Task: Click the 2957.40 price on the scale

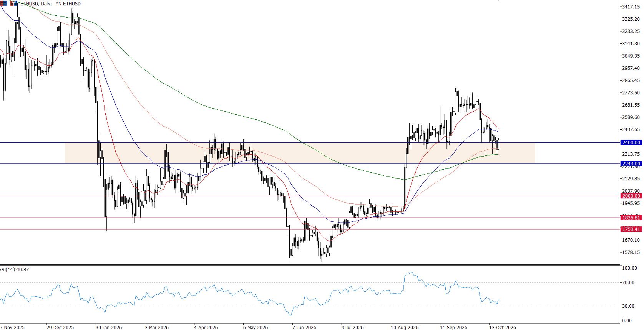Action: point(631,68)
